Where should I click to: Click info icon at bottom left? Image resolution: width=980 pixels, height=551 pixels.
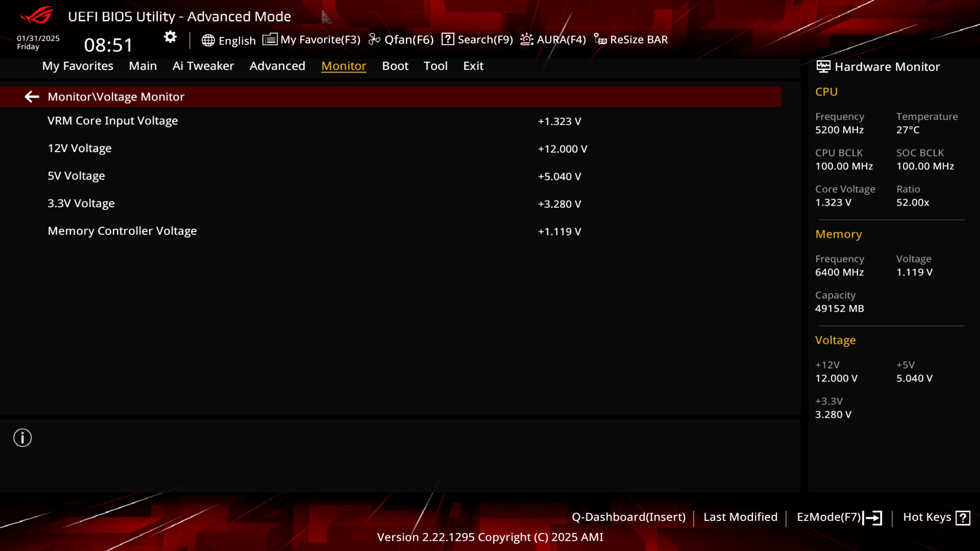[x=22, y=438]
